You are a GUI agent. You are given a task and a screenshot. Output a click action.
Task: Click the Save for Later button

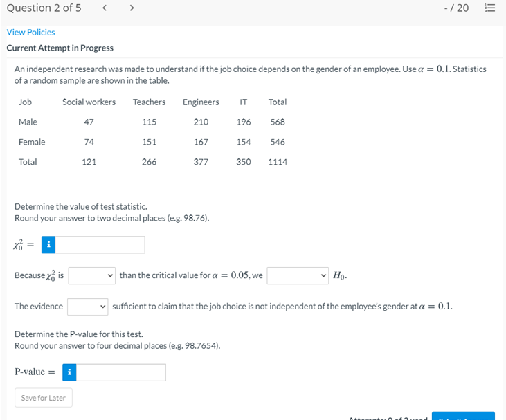(x=43, y=398)
